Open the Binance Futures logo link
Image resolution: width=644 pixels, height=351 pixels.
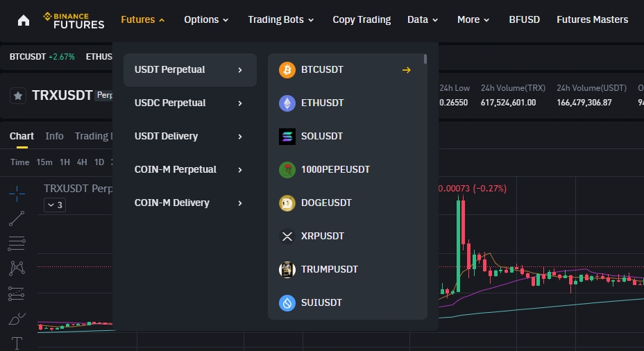pyautogui.click(x=74, y=20)
